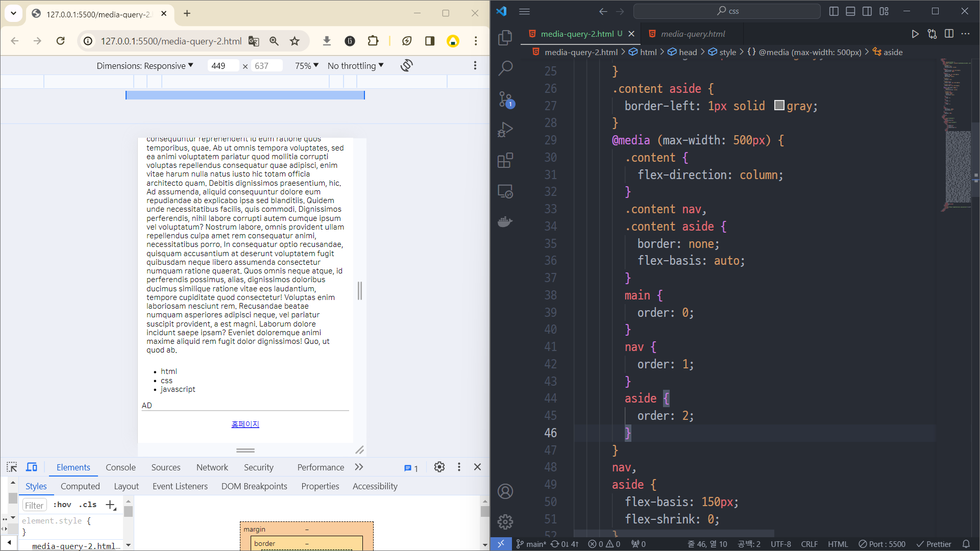Image resolution: width=980 pixels, height=551 pixels.
Task: Open Source Control view in activity bar
Action: (x=505, y=99)
